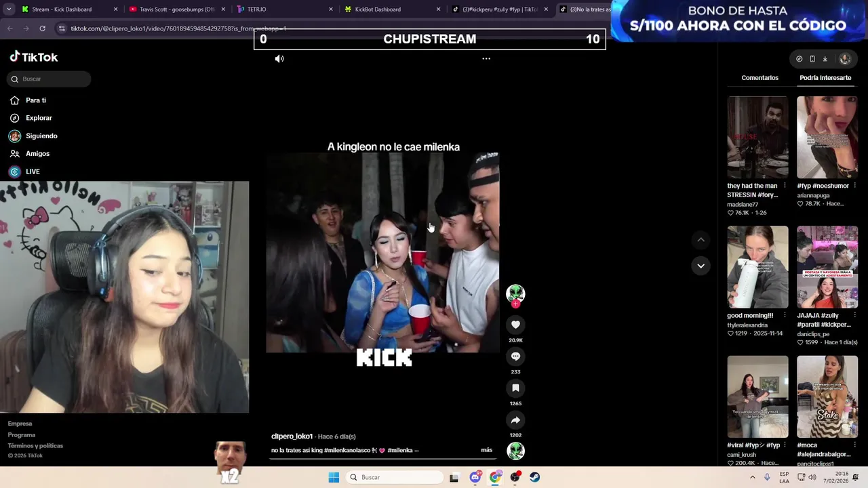868x488 pixels.
Task: Go to the next video with down arrow
Action: pyautogui.click(x=701, y=266)
